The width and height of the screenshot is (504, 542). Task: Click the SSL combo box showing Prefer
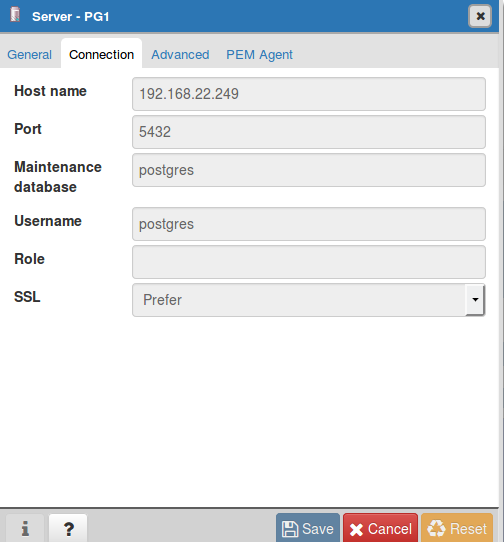click(x=309, y=300)
